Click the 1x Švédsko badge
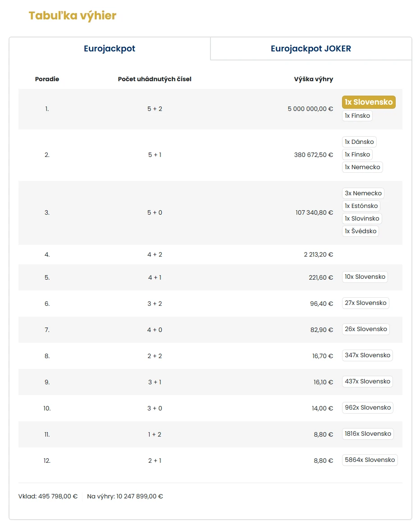This screenshot has height=530, width=420. coord(360,231)
